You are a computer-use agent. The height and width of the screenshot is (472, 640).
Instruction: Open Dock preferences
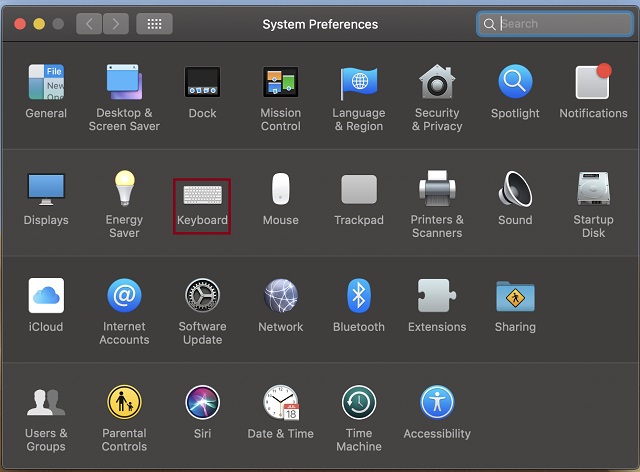pos(202,91)
